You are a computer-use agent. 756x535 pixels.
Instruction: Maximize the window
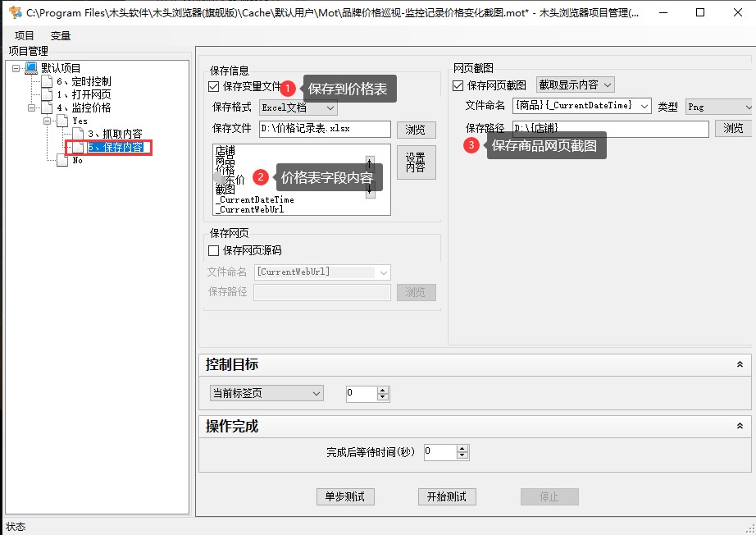pyautogui.click(x=700, y=12)
